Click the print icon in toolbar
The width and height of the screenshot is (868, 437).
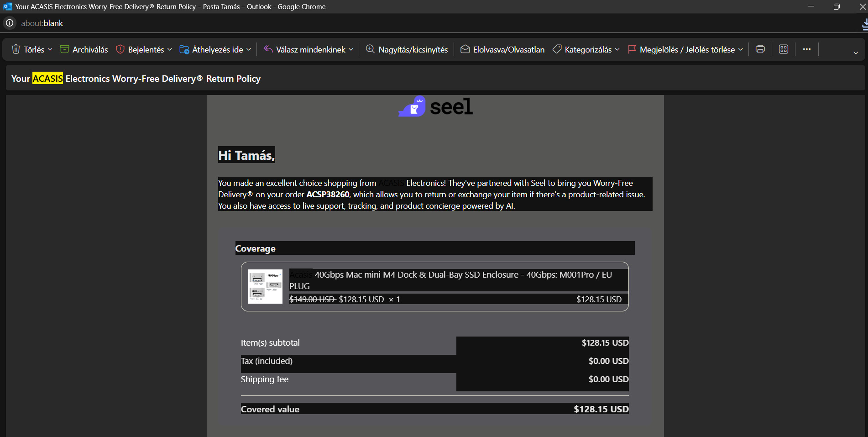pos(760,49)
